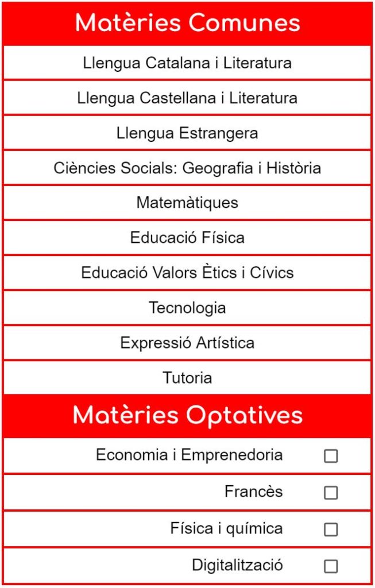This screenshot has height=588, width=375.
Task: Click the Matèries Comunes header
Action: click(187, 23)
